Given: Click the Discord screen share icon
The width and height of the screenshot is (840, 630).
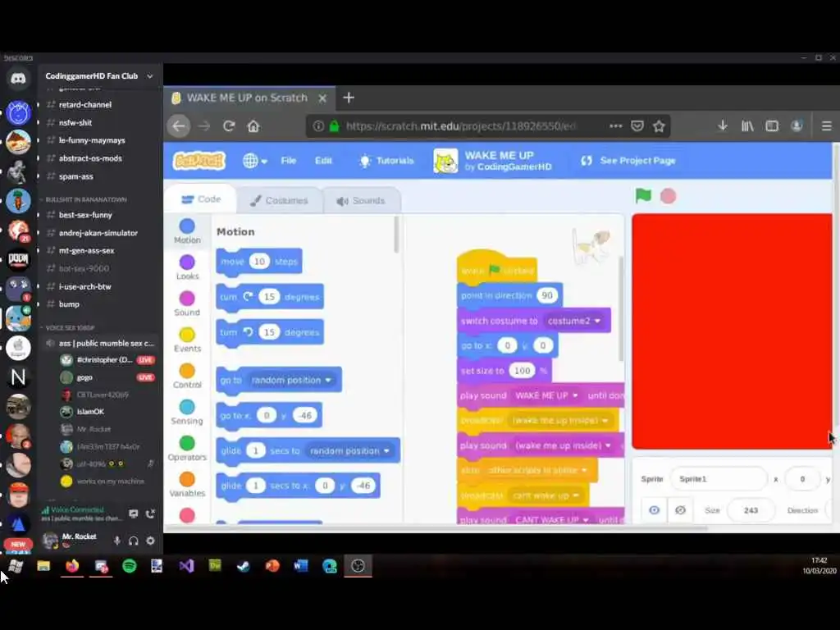Looking at the screenshot, I should tap(134, 514).
